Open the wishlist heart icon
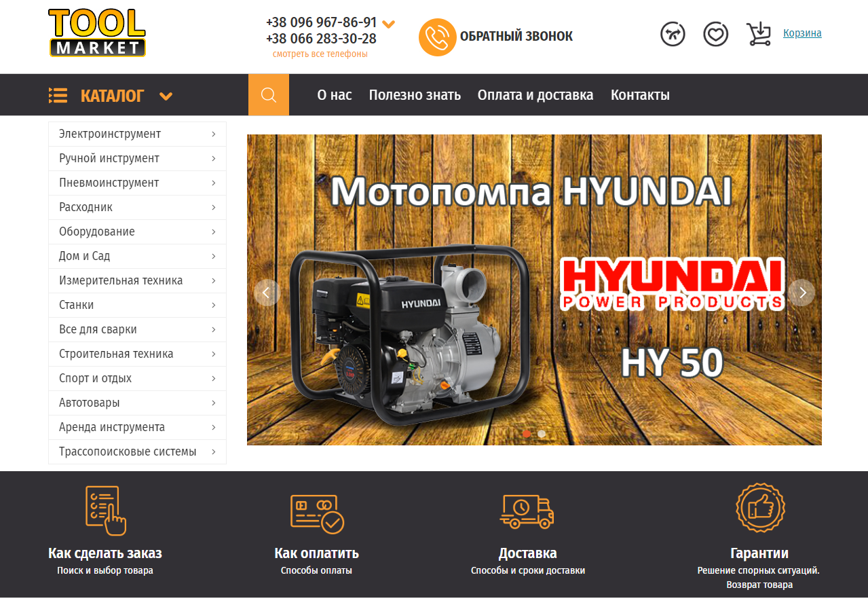The height and width of the screenshot is (609, 868). point(715,34)
